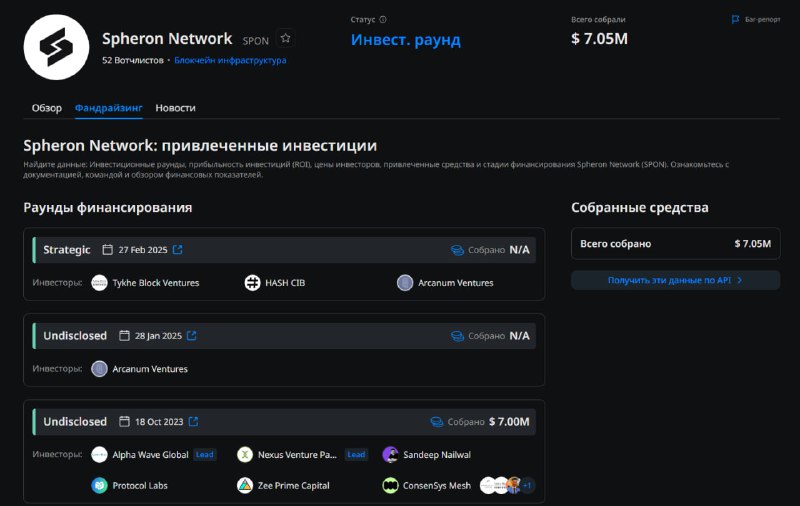
Task: Open the status info tooltip icon
Action: pos(383,19)
